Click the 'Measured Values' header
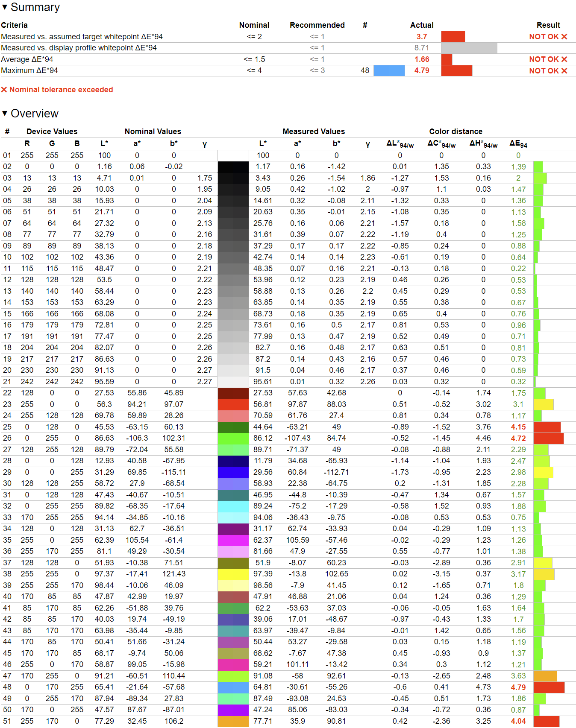 (x=314, y=132)
